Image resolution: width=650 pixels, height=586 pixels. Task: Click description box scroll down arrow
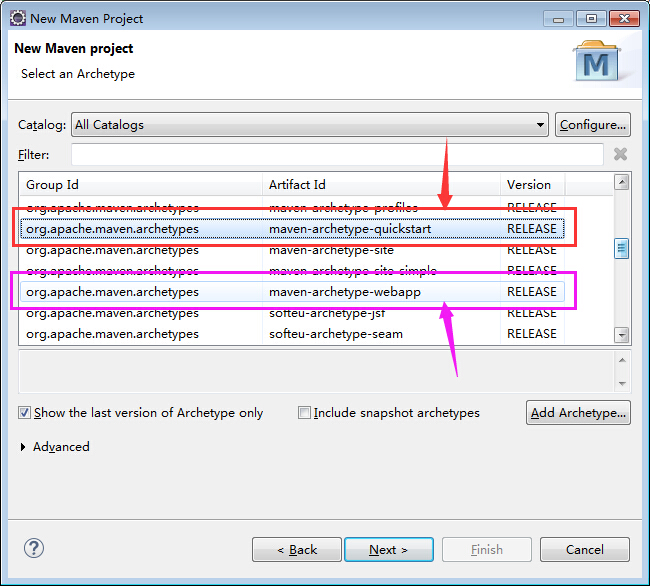pyautogui.click(x=622, y=383)
